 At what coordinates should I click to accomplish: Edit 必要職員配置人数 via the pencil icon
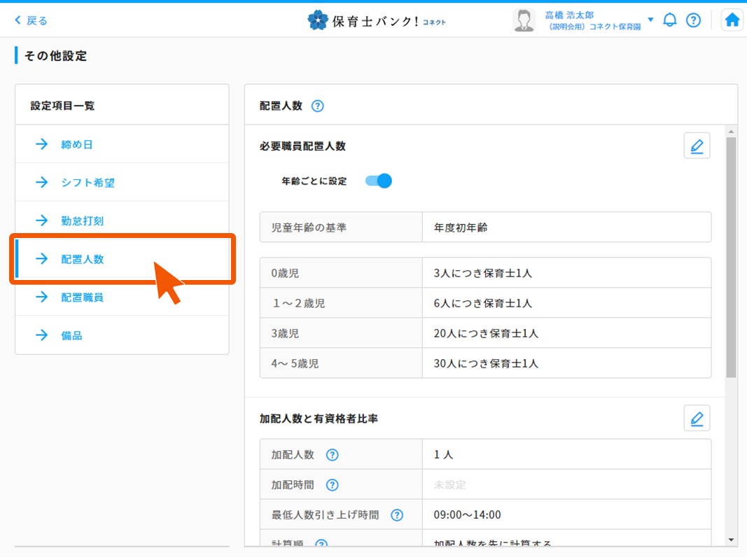[x=697, y=145]
